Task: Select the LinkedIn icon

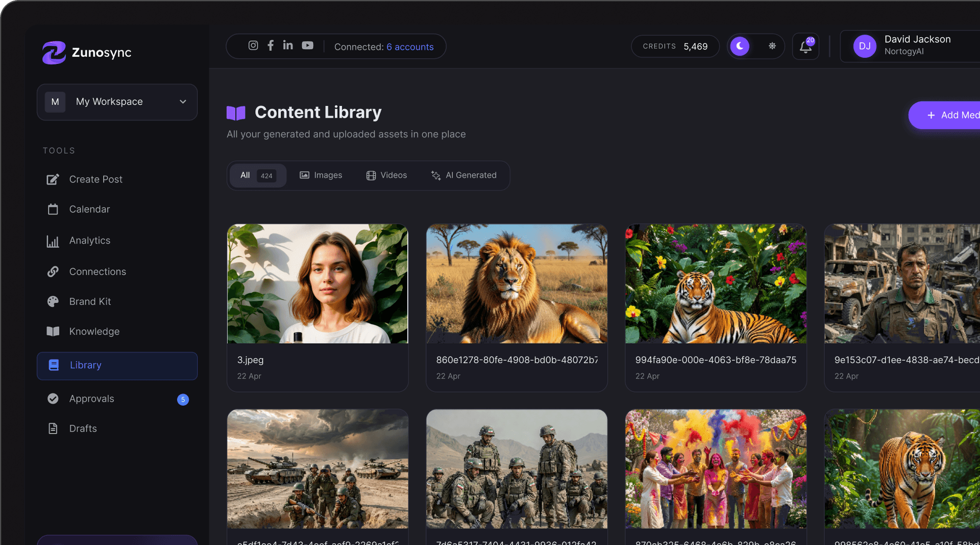Action: (287, 46)
